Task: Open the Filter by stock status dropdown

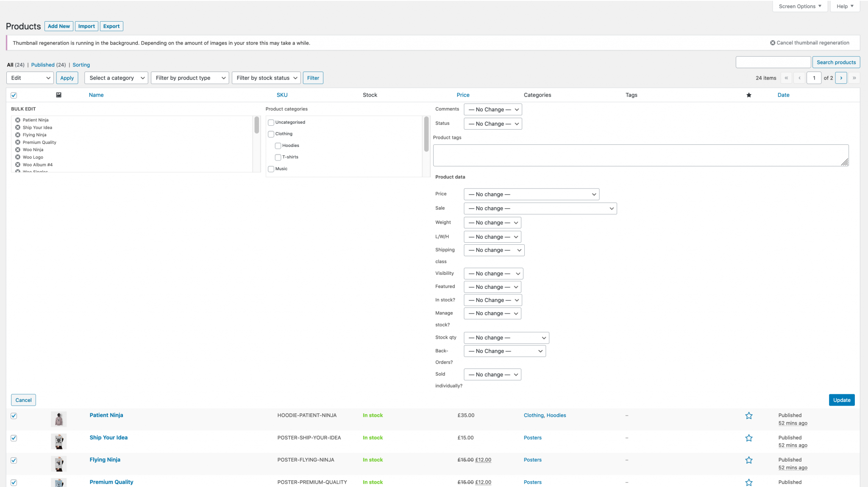Action: 266,78
